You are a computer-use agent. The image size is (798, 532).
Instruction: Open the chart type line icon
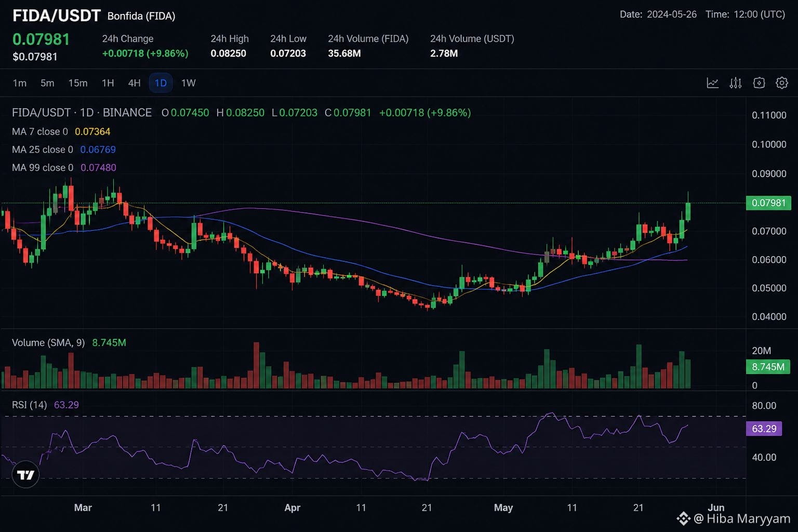[712, 83]
